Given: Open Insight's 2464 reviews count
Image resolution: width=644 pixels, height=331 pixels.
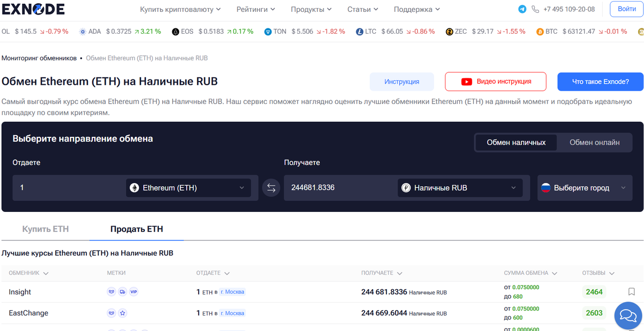Looking at the screenshot, I should point(594,292).
